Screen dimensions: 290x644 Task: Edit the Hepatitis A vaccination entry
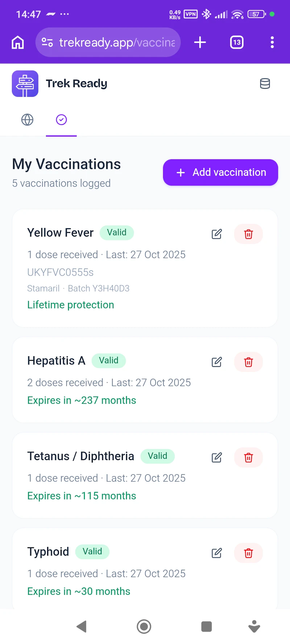216,362
